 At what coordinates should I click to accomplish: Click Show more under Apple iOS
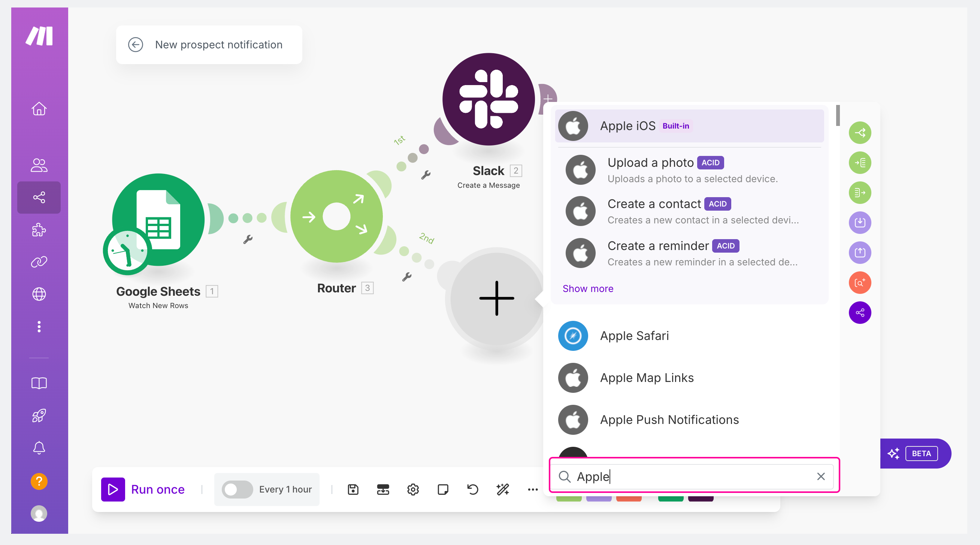(588, 289)
